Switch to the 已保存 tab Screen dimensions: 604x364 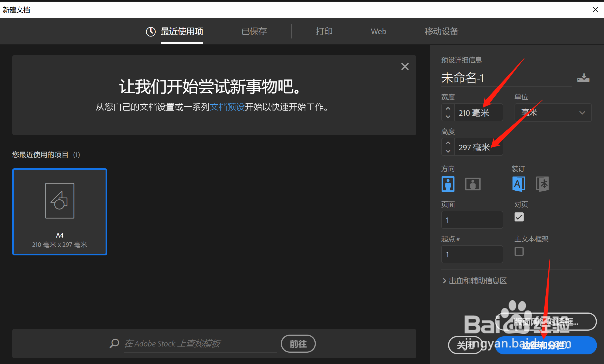click(254, 32)
